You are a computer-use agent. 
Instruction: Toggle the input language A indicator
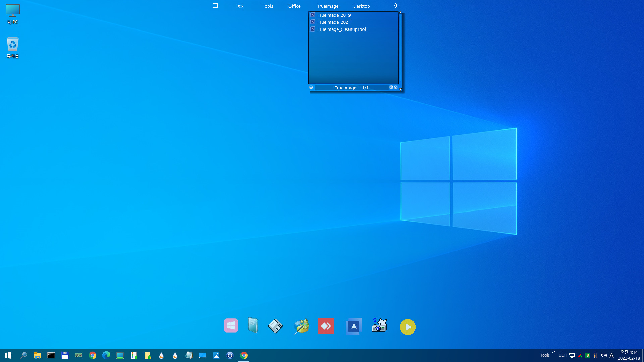point(611,355)
